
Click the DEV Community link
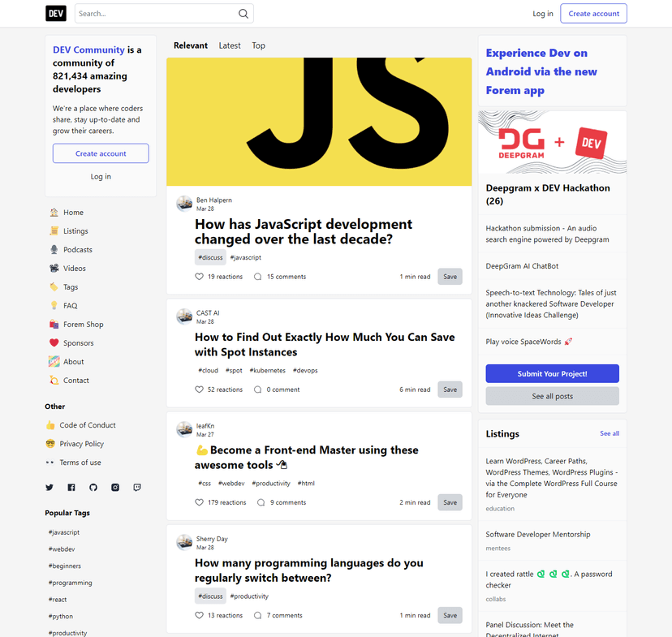point(88,49)
